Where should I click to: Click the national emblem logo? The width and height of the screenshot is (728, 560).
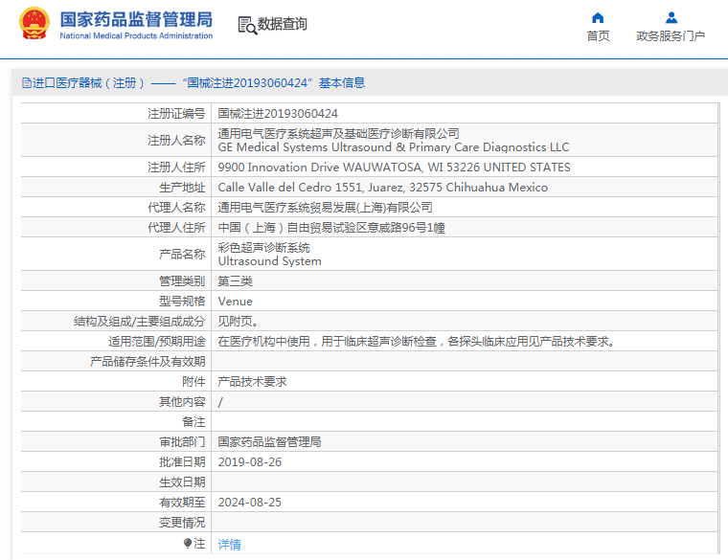click(x=34, y=23)
